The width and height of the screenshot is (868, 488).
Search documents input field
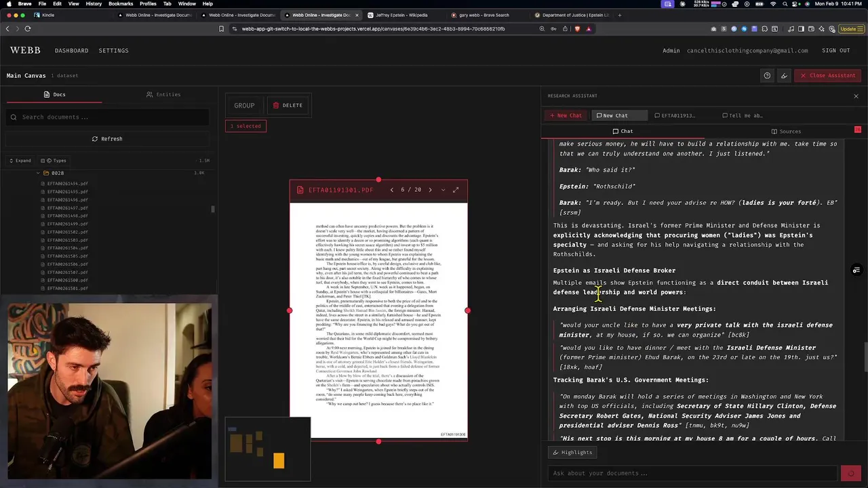(108, 117)
